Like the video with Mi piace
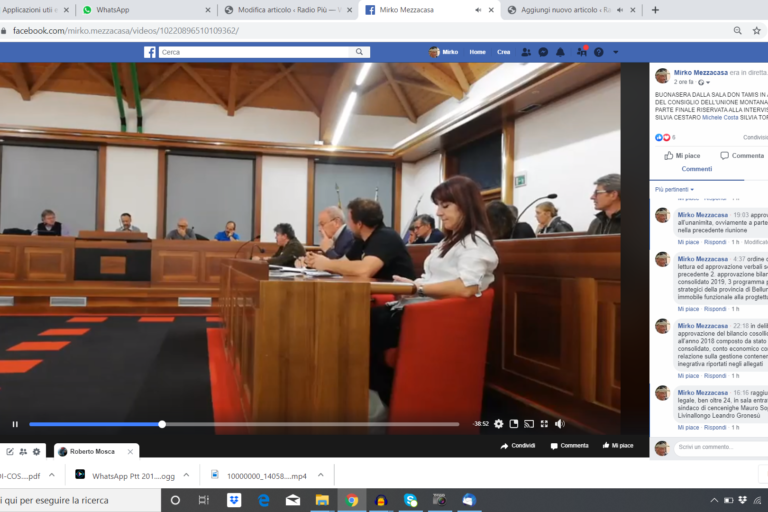 (683, 156)
